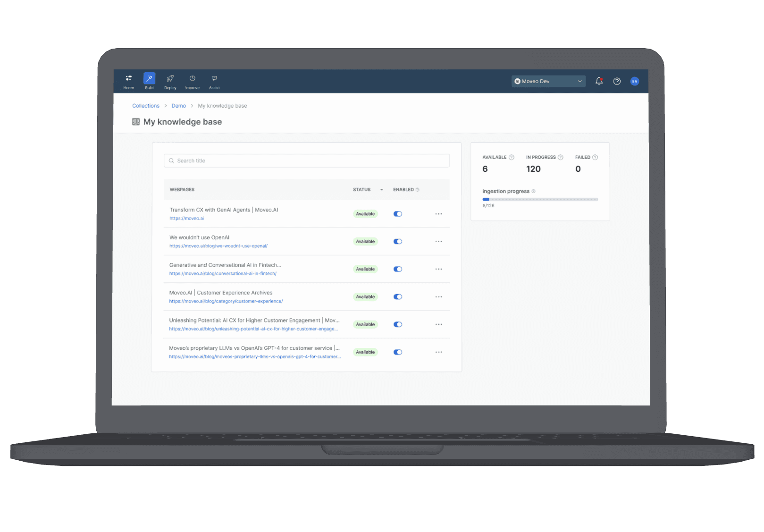Click the Search title input field

[307, 160]
